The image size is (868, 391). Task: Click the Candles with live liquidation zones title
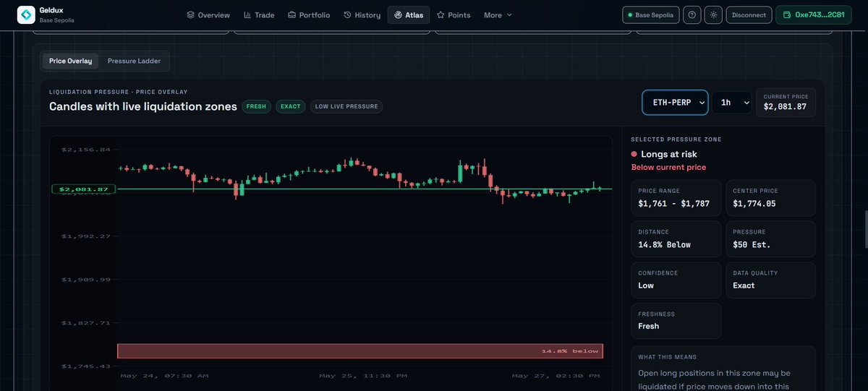point(143,106)
